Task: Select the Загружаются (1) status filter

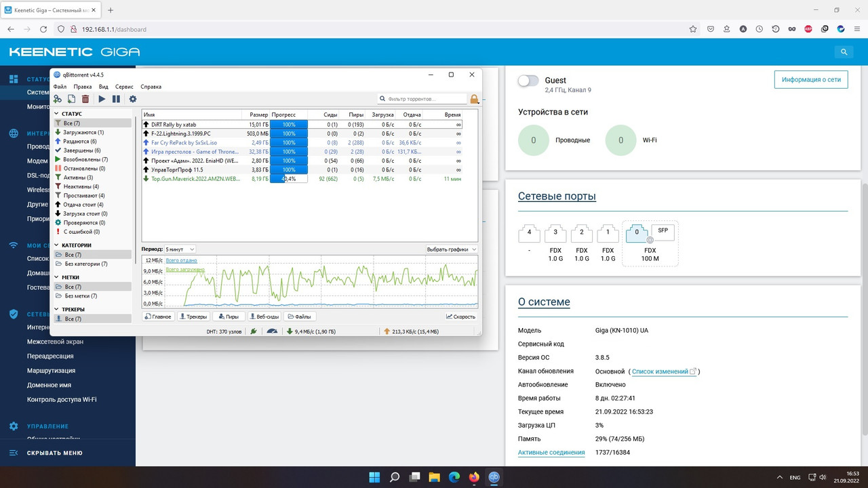Action: (83, 132)
